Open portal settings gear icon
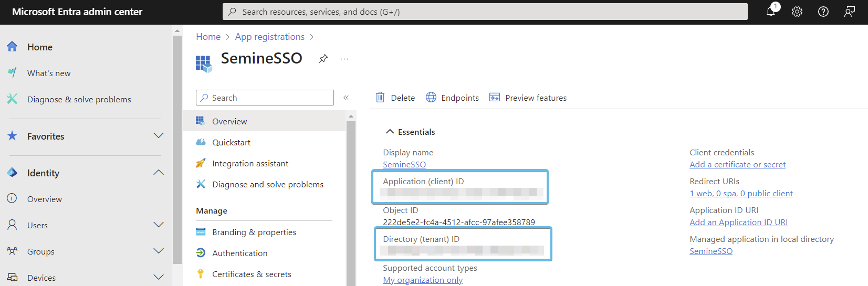868x286 pixels. tap(797, 12)
